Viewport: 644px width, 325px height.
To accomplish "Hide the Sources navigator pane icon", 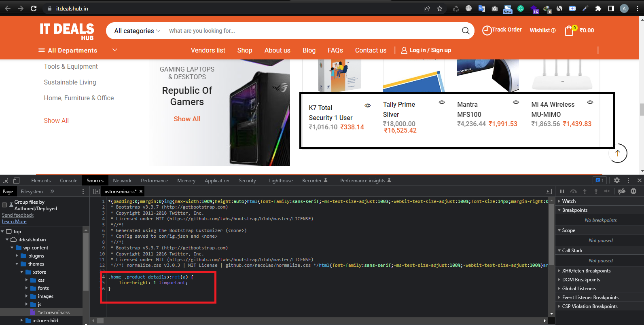I will [x=96, y=191].
